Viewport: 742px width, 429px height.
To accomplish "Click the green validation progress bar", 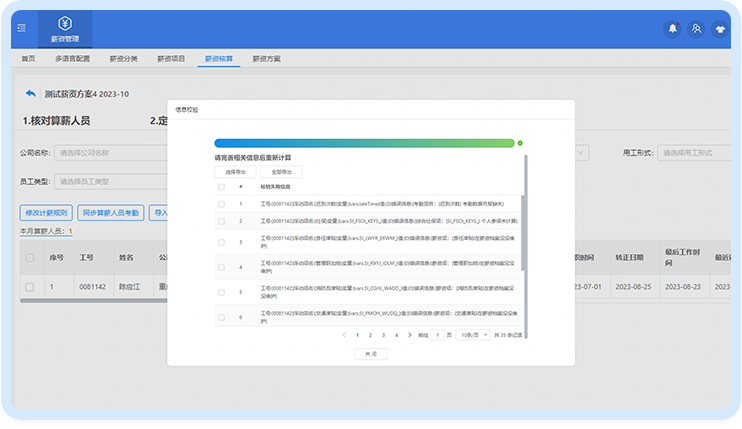I will point(364,143).
